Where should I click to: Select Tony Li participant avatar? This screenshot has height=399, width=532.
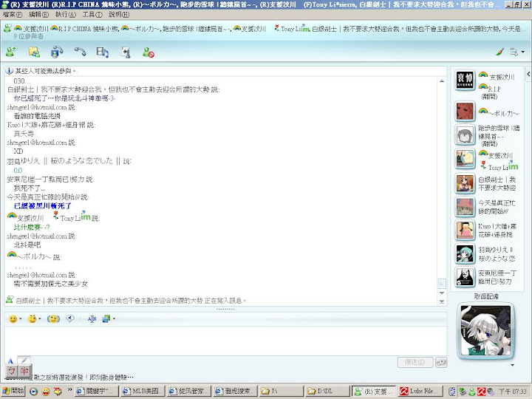[465, 159]
